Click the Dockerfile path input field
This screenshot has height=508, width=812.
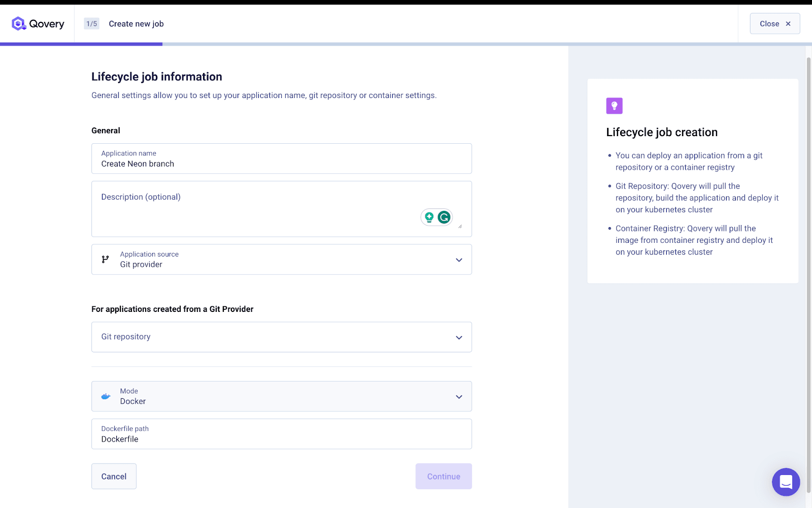click(281, 439)
